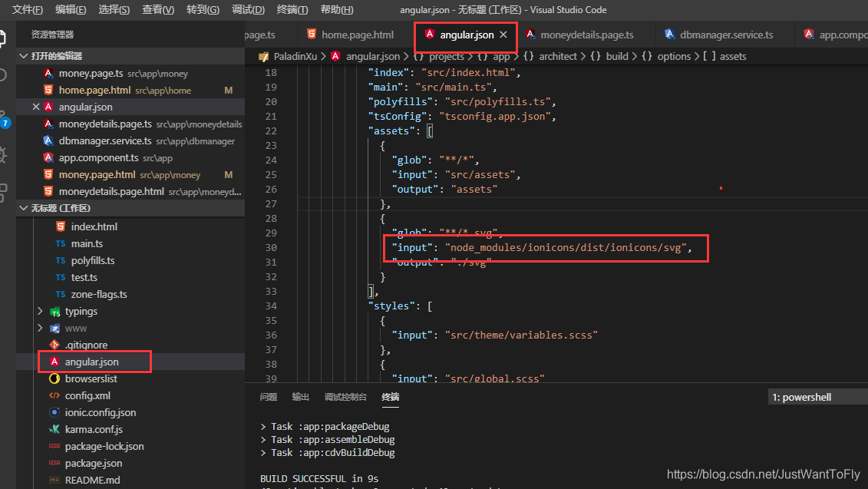Click Angular icon of moneydetails.page.ts tab
Image resolution: width=868 pixels, height=489 pixels.
[530, 35]
